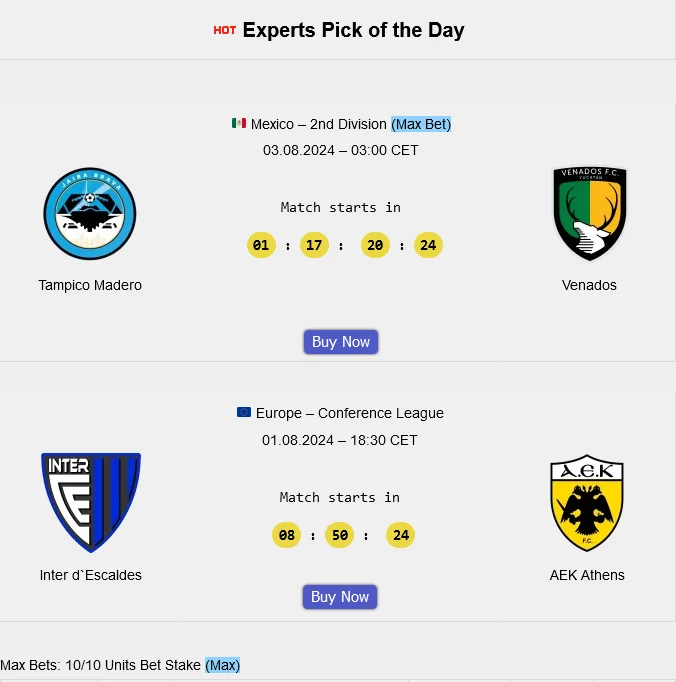The image size is (676, 682).
Task: Click the Tampico Madero team logo
Action: pos(90,214)
